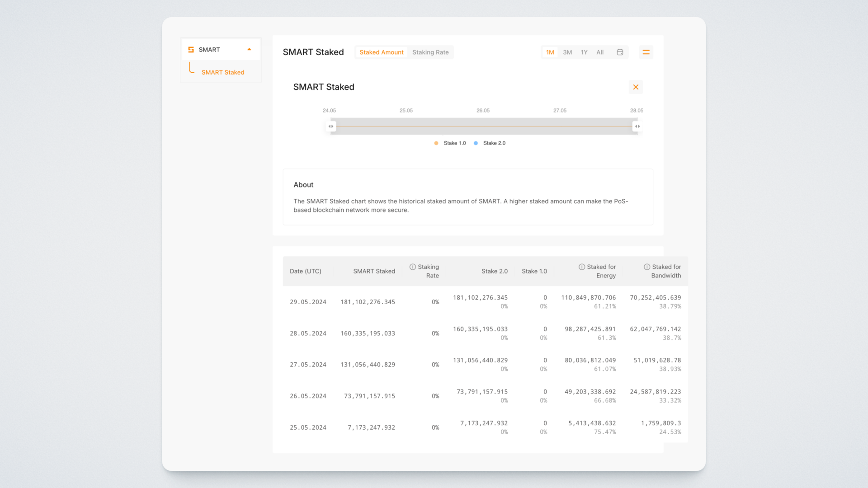
Task: Select the All time range
Action: coord(600,52)
